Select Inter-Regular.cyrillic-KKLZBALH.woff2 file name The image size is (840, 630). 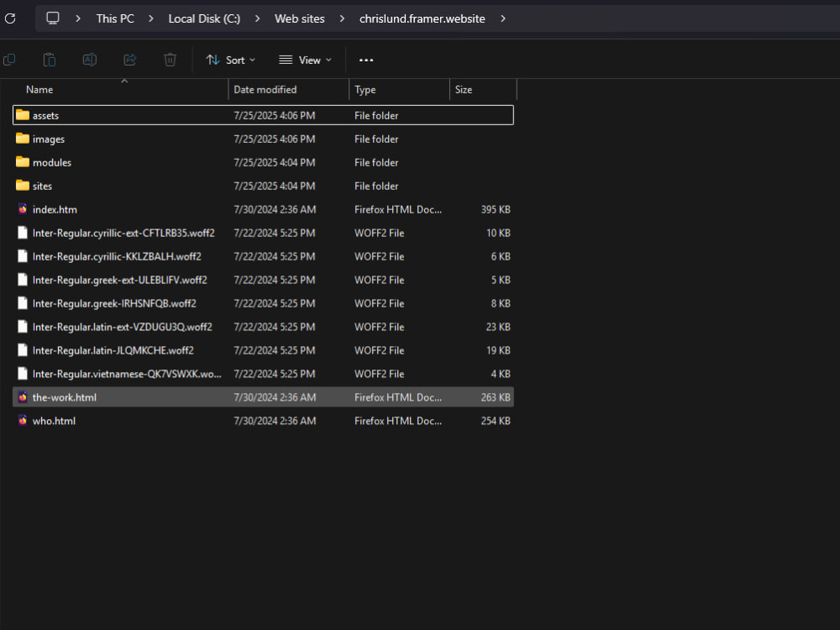[x=117, y=256]
